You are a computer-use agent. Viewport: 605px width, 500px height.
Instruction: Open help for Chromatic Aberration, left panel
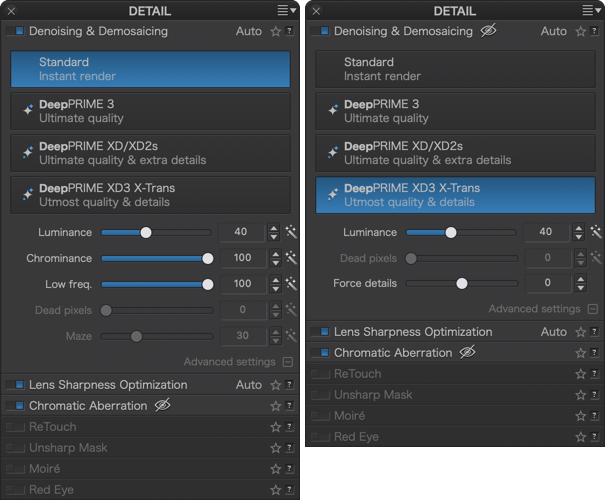(289, 405)
